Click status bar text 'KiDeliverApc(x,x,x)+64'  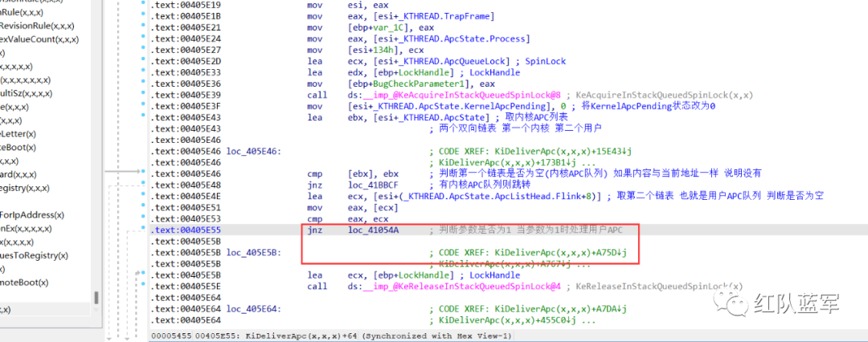pos(301,336)
